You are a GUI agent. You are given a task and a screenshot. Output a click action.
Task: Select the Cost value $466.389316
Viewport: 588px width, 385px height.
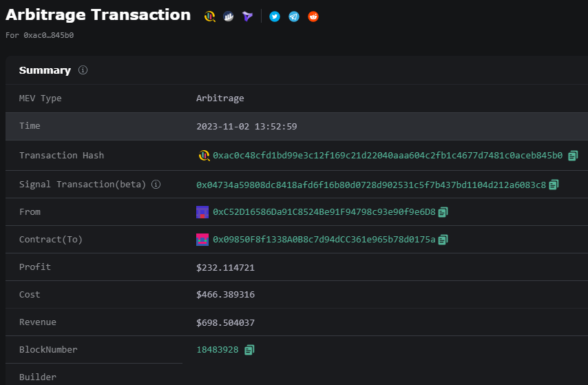tap(225, 295)
